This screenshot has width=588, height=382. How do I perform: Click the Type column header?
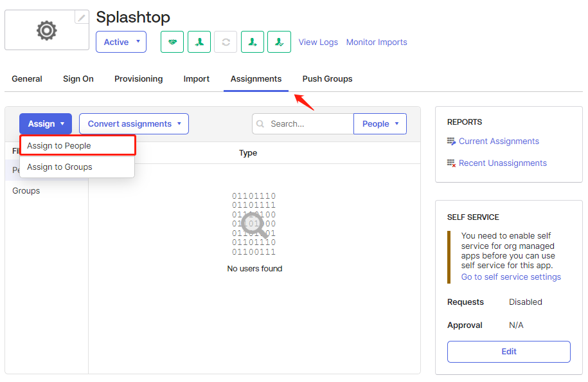pos(248,152)
